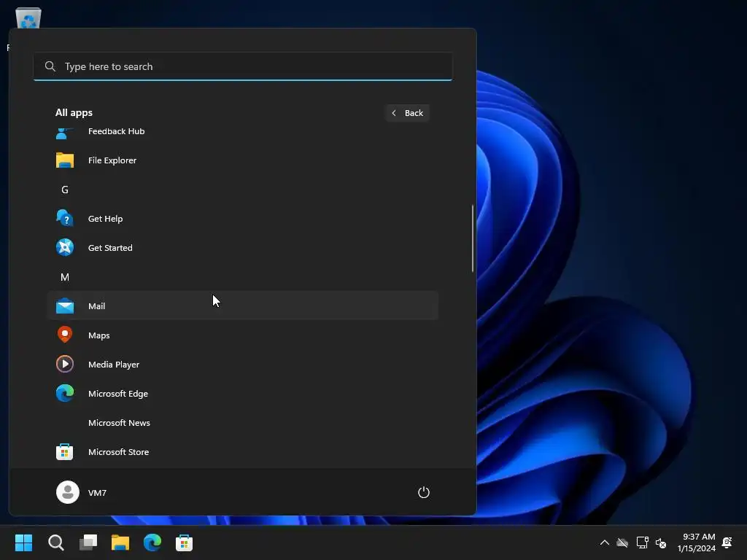The height and width of the screenshot is (560, 747).
Task: Click Back to return to pinned apps
Action: (408, 113)
